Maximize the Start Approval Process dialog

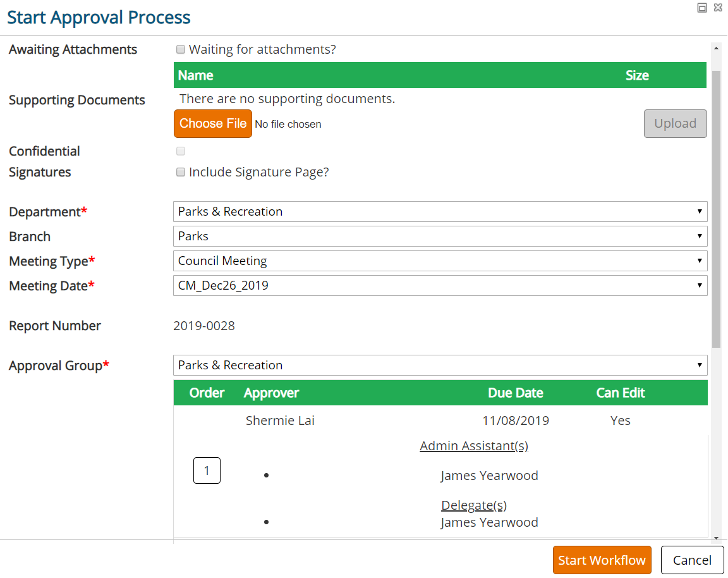pyautogui.click(x=702, y=8)
